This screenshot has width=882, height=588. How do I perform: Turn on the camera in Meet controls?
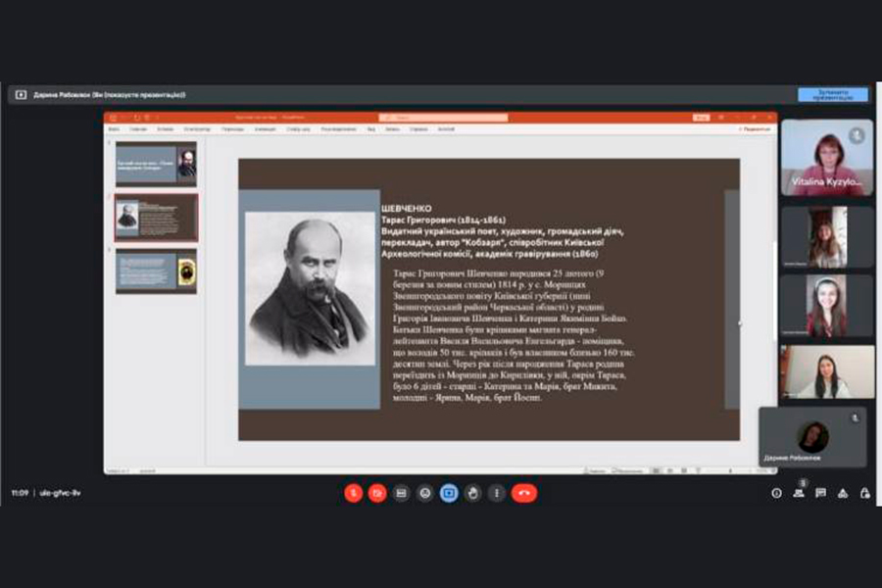377,493
